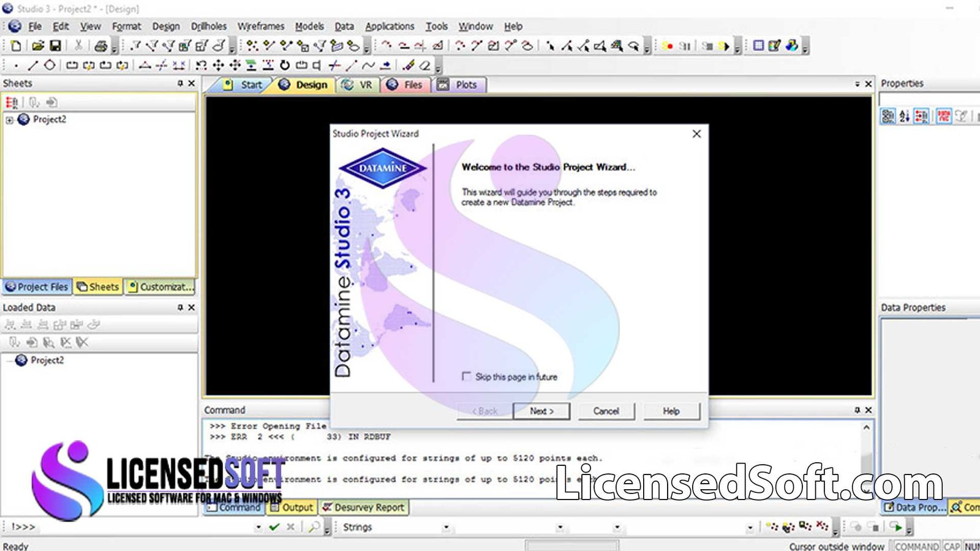Click the Properties panel object name field
The height and width of the screenshot is (551, 980).
click(929, 99)
